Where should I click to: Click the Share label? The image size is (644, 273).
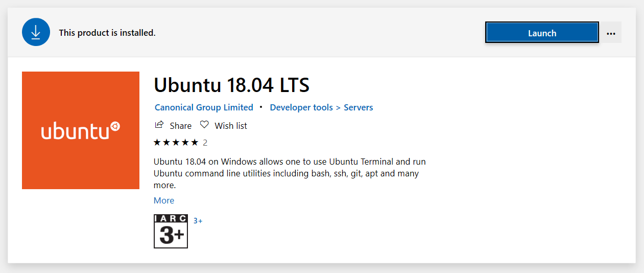coord(181,126)
